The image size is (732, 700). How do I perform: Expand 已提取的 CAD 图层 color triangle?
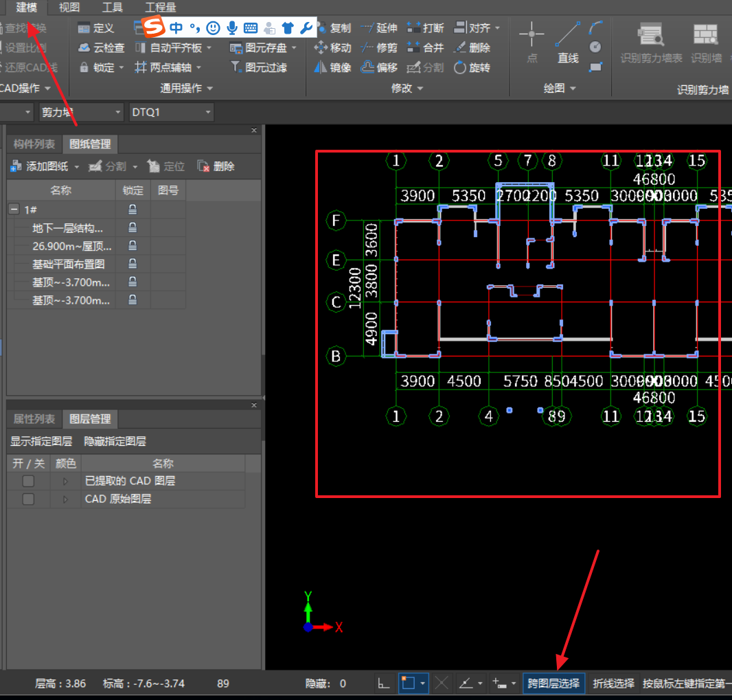[x=65, y=481]
